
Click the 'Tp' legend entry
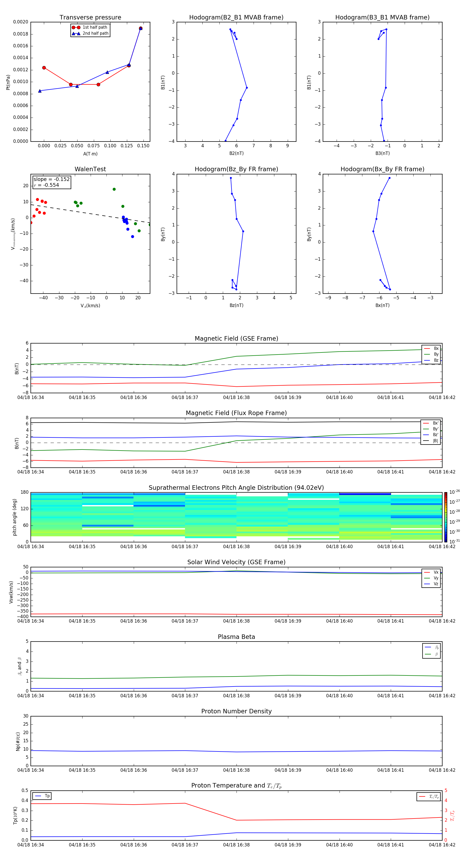(x=42, y=796)
